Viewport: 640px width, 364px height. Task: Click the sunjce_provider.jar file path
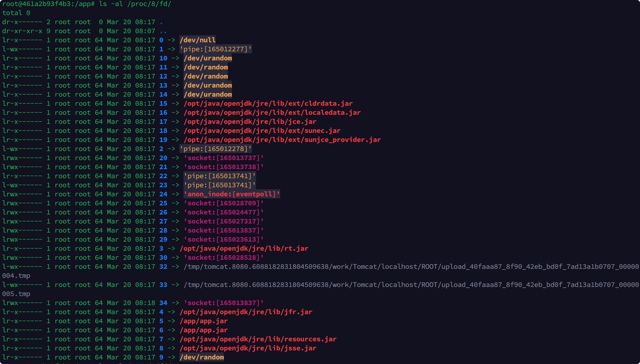click(282, 140)
